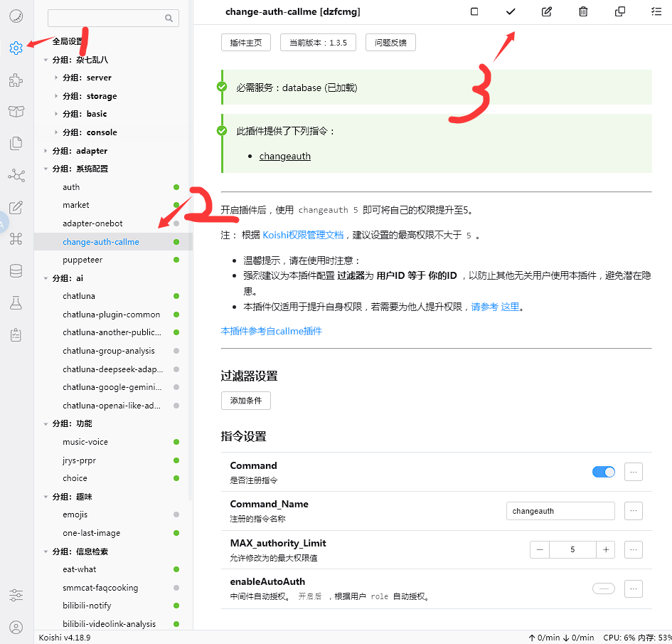Enable the enableAutoAuth toggle

point(604,588)
